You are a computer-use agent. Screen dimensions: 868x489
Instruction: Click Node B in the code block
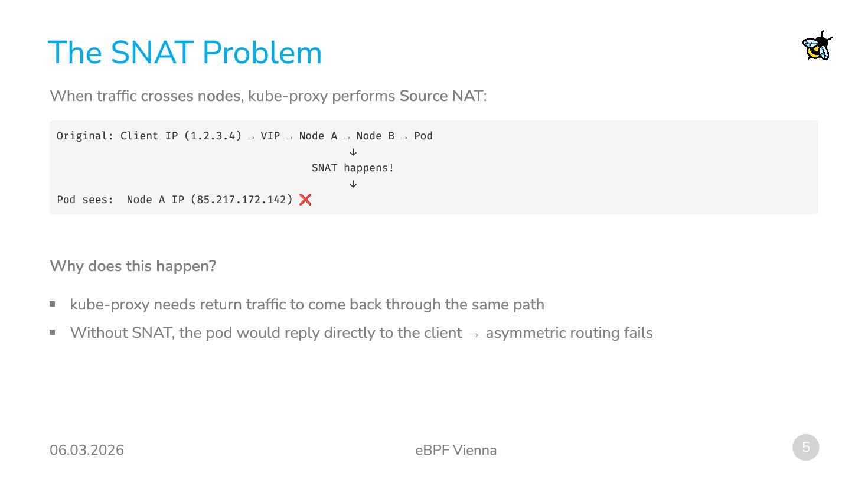point(375,136)
